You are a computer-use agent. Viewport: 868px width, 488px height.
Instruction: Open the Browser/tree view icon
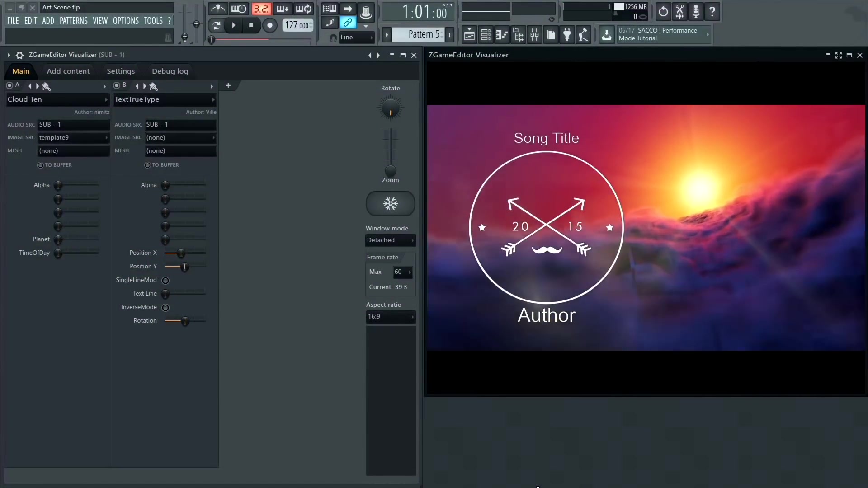pyautogui.click(x=519, y=35)
